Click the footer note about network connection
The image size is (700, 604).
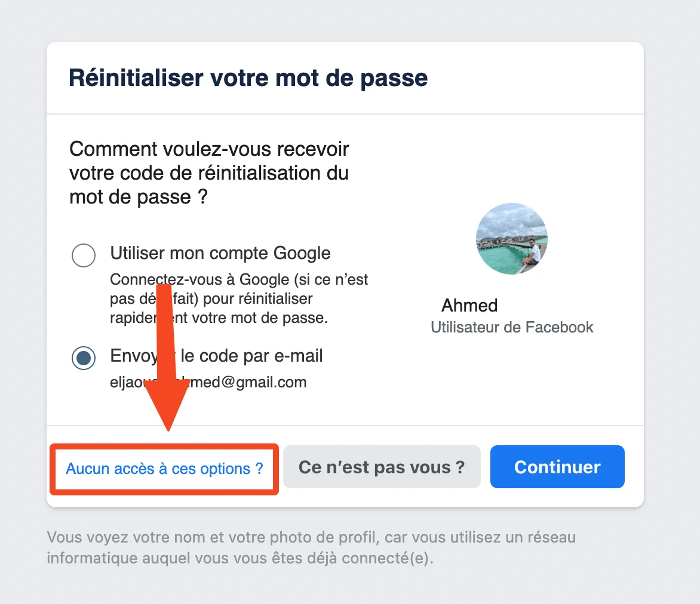[311, 547]
